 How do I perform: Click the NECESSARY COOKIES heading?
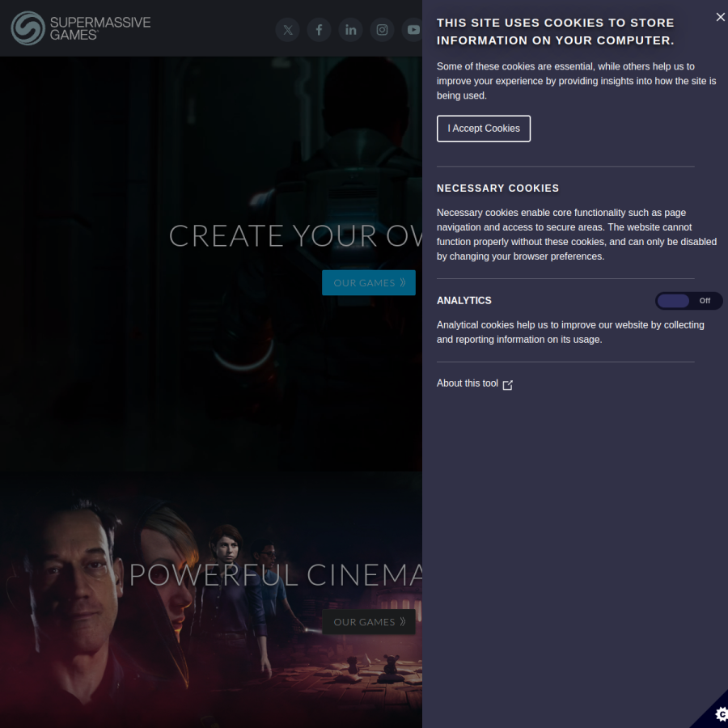coord(497,188)
